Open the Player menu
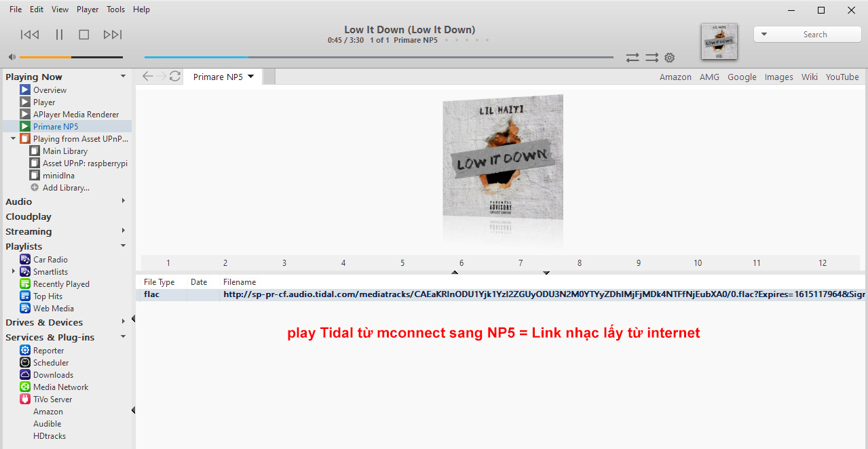The height and width of the screenshot is (449, 868). [x=88, y=9]
